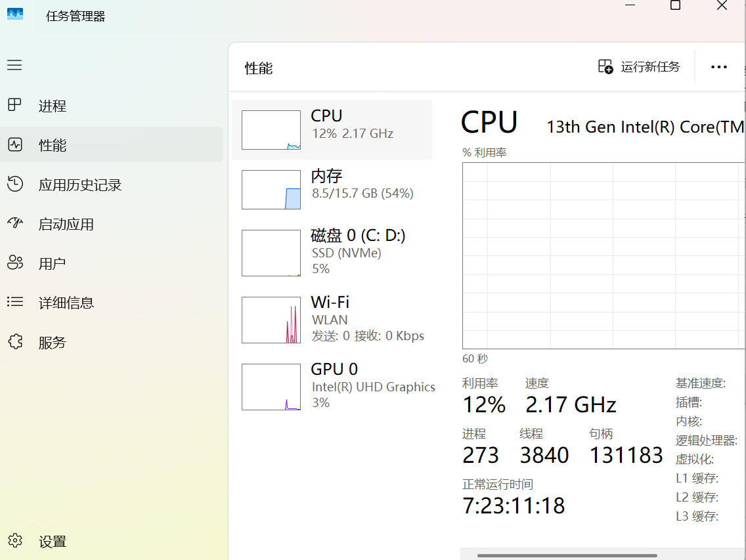Screen dimensions: 746x560
Task: Click the 启动应用 gauge icon
Action: point(14,223)
